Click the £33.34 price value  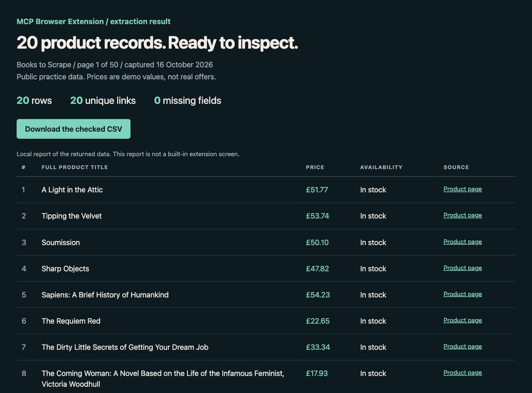coord(318,347)
